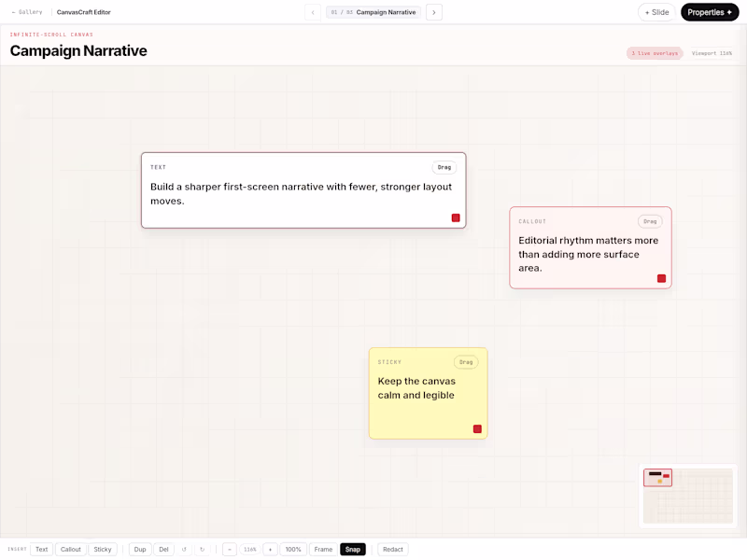The width and height of the screenshot is (747, 560).
Task: Activate the Redact tool
Action: click(392, 549)
